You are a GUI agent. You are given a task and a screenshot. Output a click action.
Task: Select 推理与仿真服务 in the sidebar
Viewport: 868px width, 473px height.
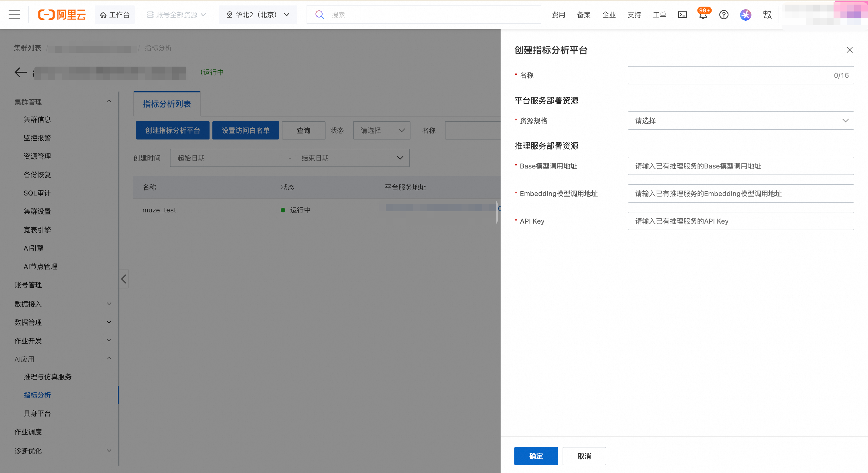[48, 377]
